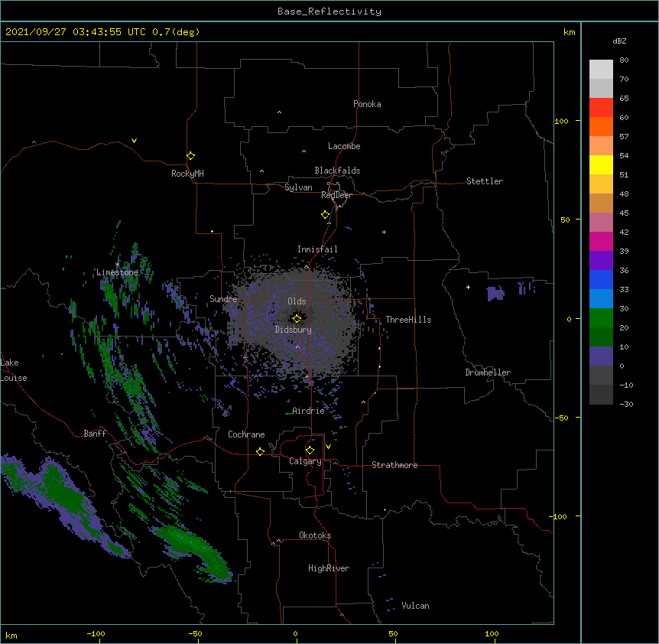Click the Strathmore label
659x644 pixels.
click(x=394, y=465)
